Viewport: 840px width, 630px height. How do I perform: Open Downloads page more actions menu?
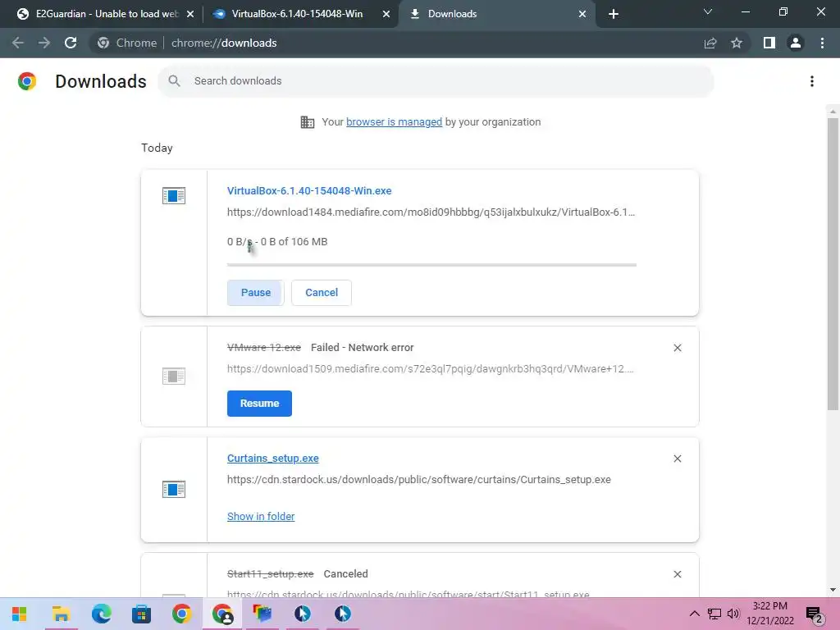coord(812,81)
